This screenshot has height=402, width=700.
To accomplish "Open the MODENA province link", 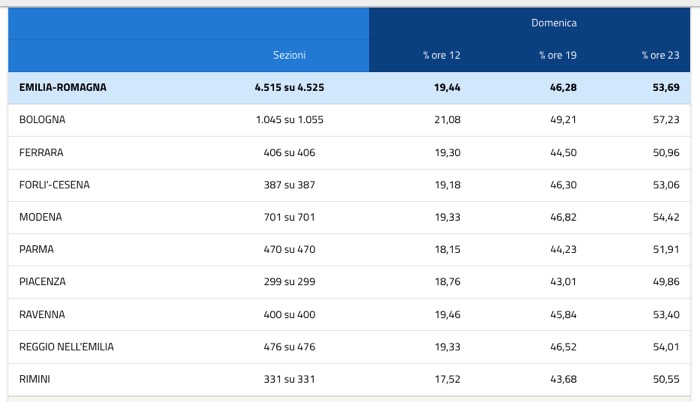I will pos(40,217).
